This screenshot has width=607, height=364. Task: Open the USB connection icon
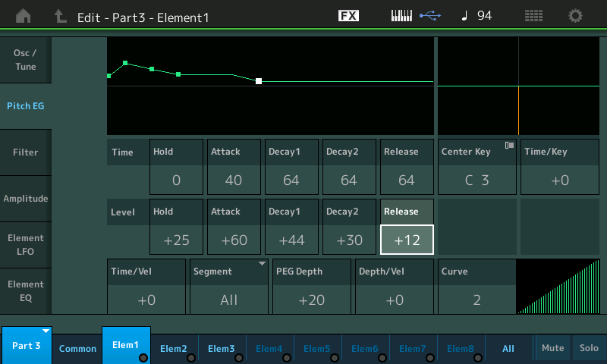point(430,16)
